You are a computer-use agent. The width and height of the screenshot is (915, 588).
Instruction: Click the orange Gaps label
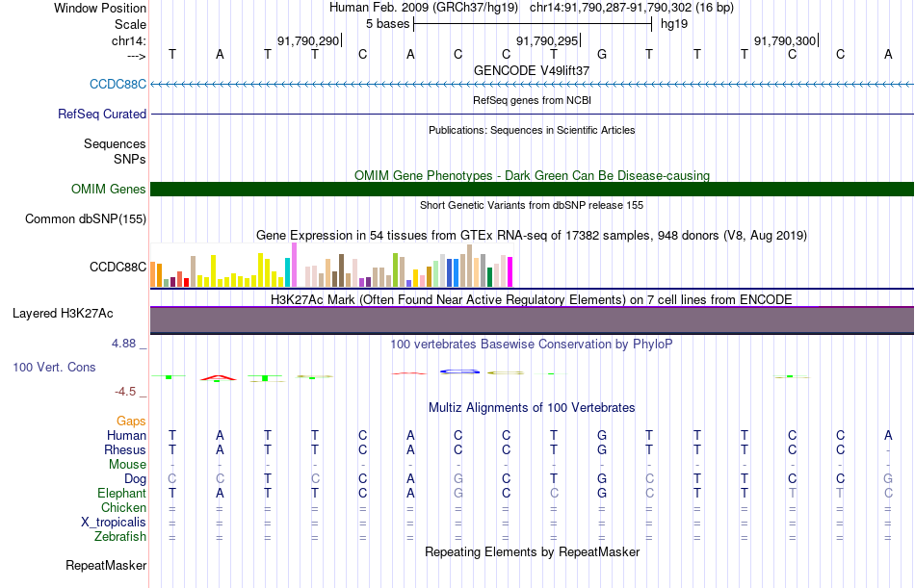click(131, 421)
